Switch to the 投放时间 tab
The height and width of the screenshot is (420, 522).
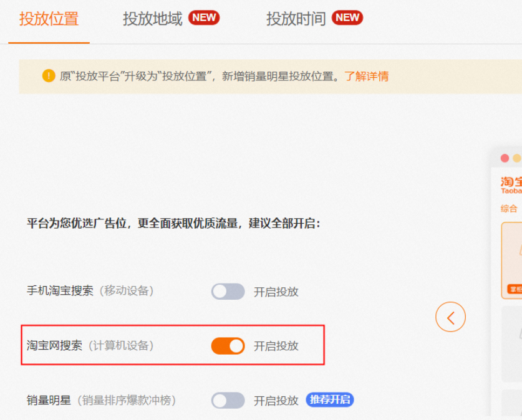pyautogui.click(x=294, y=19)
